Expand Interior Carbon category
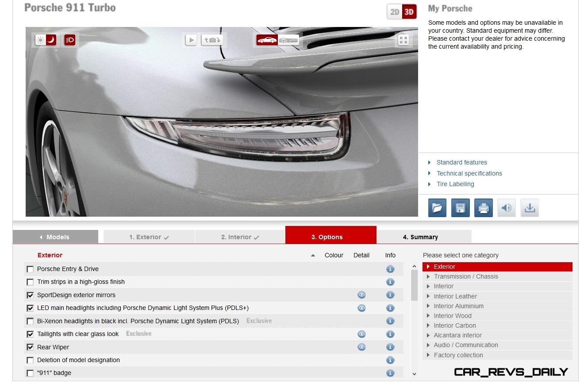Image resolution: width=588 pixels, height=390 pixels. coord(497,325)
